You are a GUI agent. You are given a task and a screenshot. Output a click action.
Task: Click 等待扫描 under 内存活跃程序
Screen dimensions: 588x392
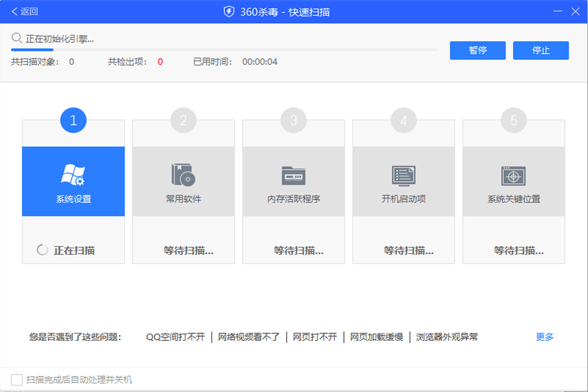click(299, 250)
